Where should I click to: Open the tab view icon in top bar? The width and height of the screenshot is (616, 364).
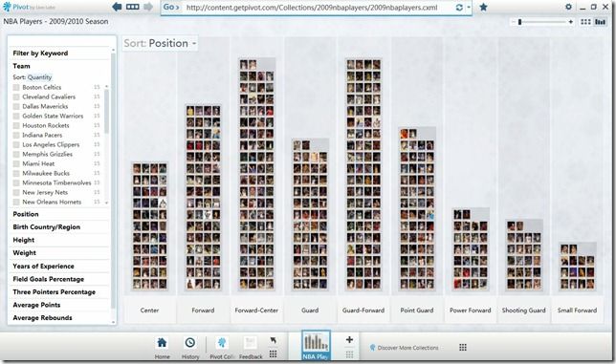(132, 7)
